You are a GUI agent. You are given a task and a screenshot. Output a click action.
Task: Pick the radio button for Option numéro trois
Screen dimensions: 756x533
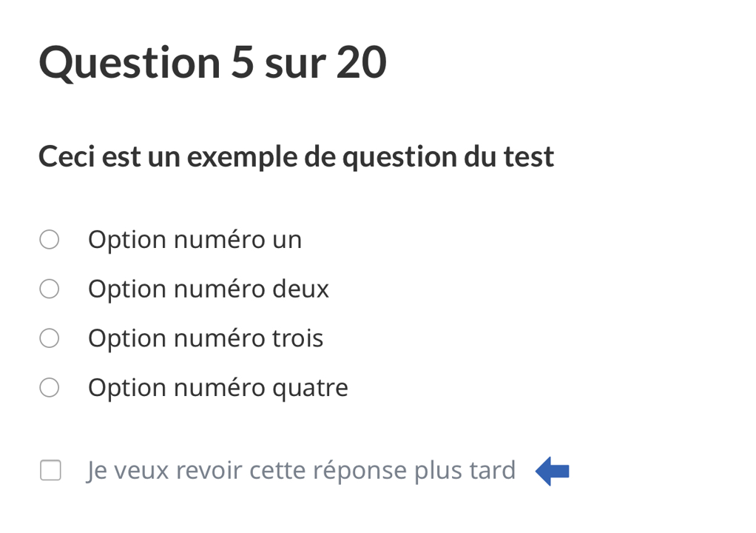pos(50,338)
